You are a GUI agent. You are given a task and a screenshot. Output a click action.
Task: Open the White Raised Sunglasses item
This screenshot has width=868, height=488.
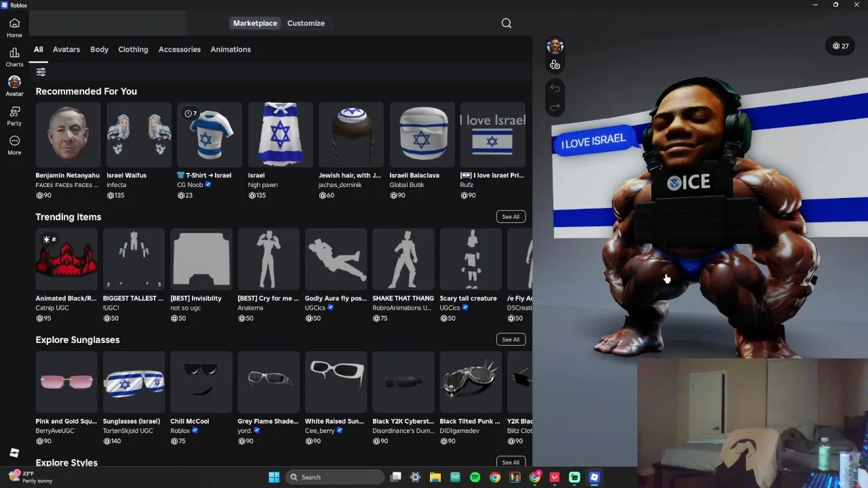tap(336, 382)
